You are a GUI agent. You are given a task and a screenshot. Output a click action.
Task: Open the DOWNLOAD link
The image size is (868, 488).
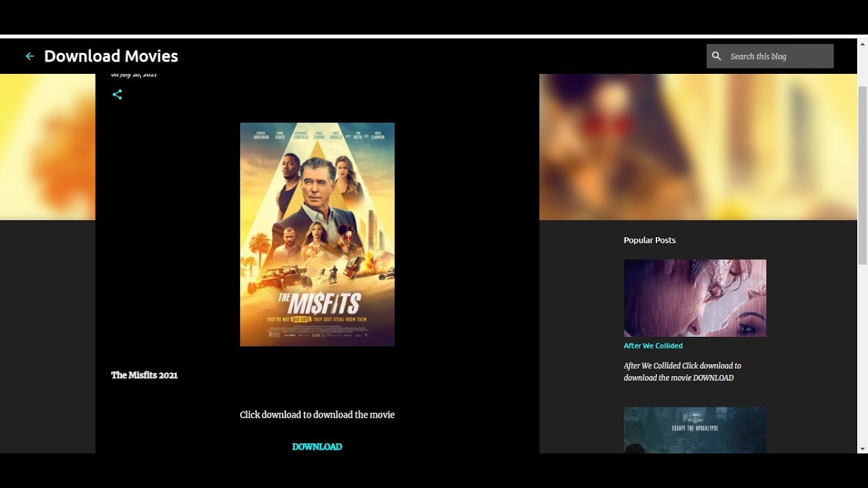[x=317, y=447]
